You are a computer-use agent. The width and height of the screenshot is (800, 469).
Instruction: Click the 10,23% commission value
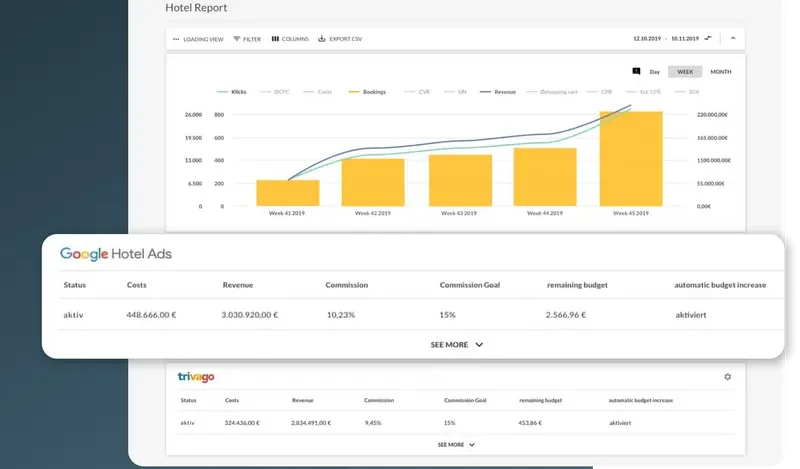click(x=341, y=315)
